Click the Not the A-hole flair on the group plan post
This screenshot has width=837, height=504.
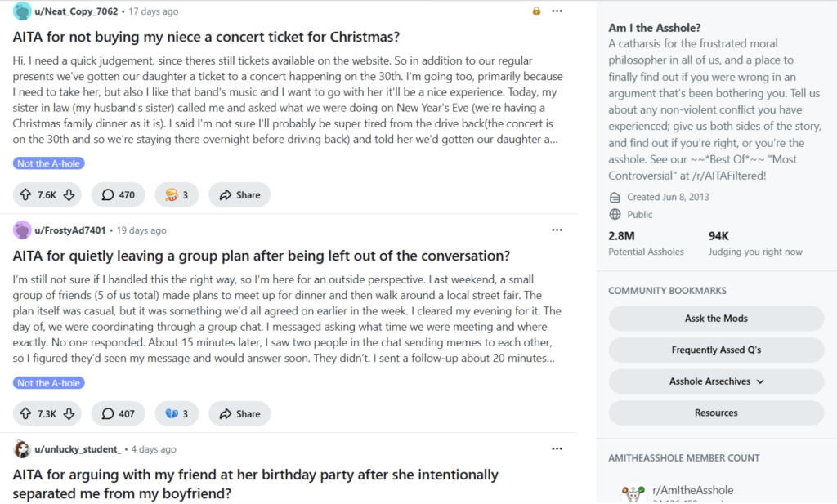click(49, 383)
